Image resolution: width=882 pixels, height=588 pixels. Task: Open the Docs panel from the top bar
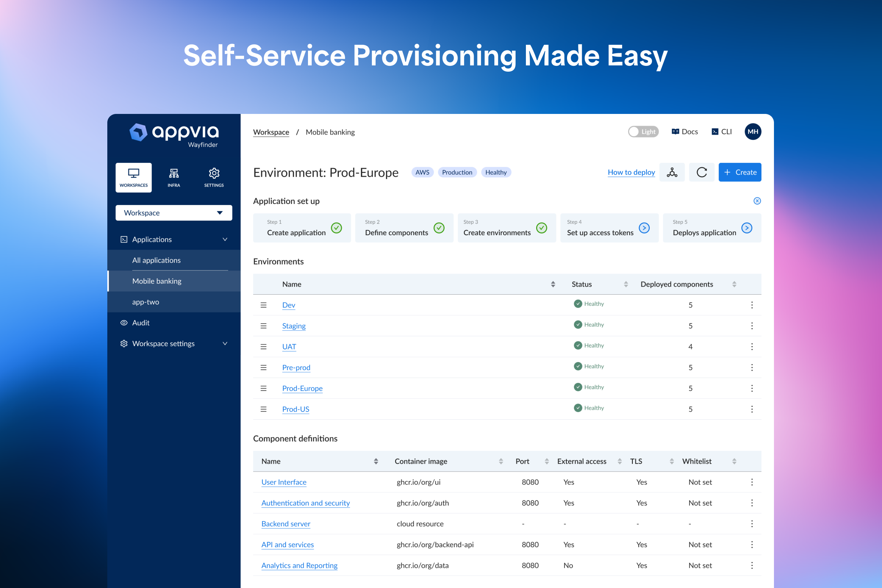(684, 132)
